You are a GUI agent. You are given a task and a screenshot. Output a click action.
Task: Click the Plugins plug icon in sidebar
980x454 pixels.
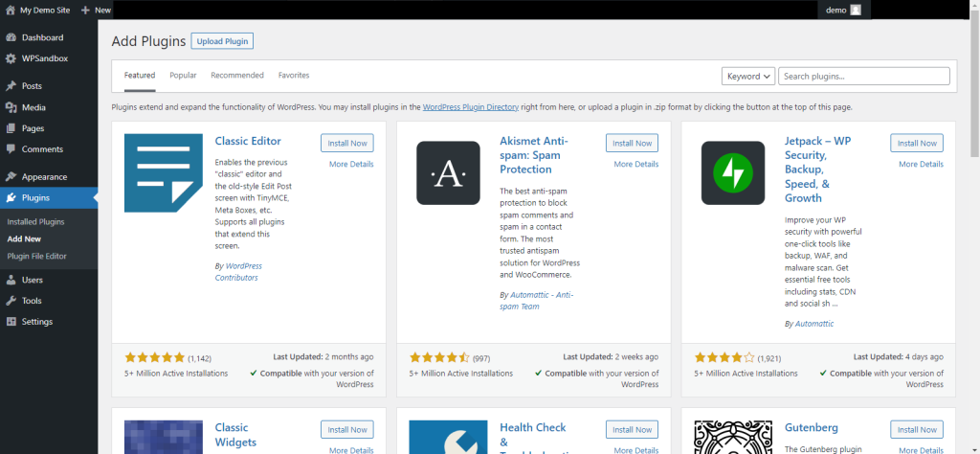point(11,198)
